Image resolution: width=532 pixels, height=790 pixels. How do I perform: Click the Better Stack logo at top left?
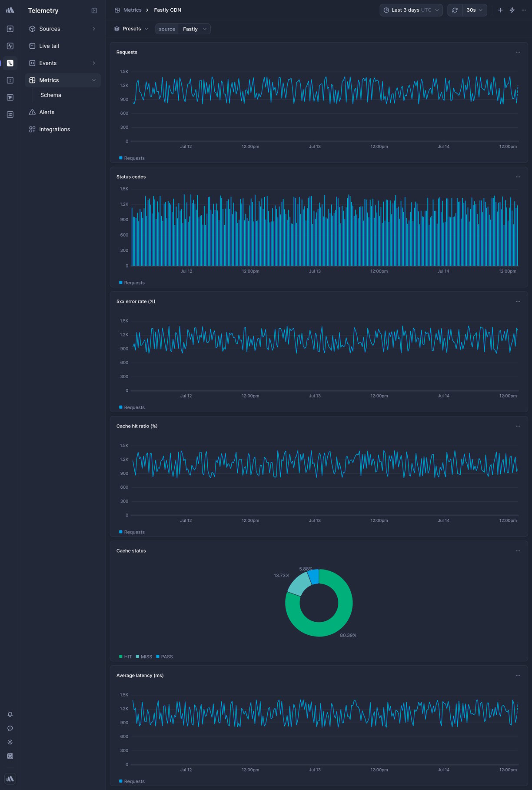click(10, 10)
